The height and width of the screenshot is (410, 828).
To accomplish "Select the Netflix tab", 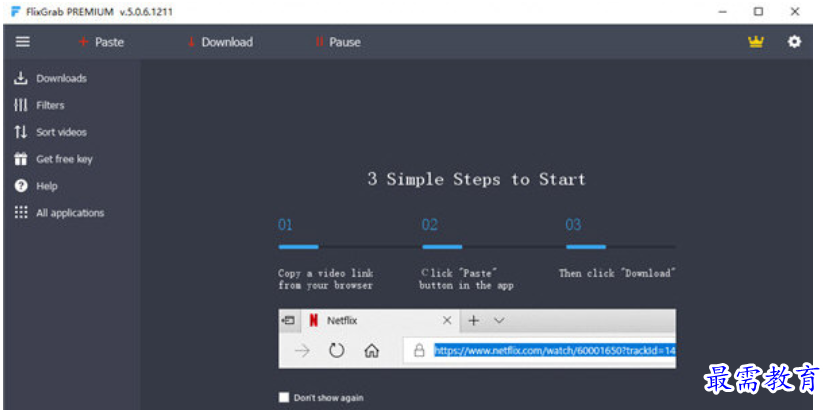I will tap(380, 321).
